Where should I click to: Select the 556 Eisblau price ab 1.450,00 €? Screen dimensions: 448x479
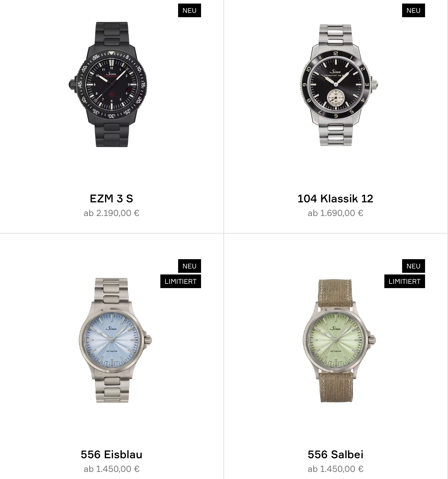coord(111,469)
